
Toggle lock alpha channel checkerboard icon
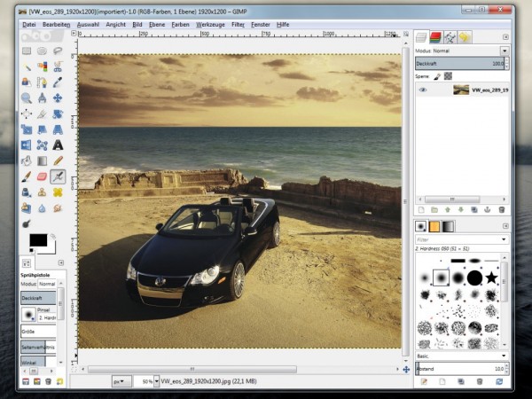tap(449, 76)
